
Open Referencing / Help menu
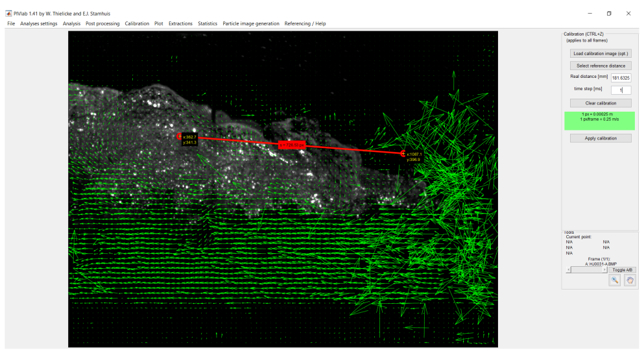(305, 23)
